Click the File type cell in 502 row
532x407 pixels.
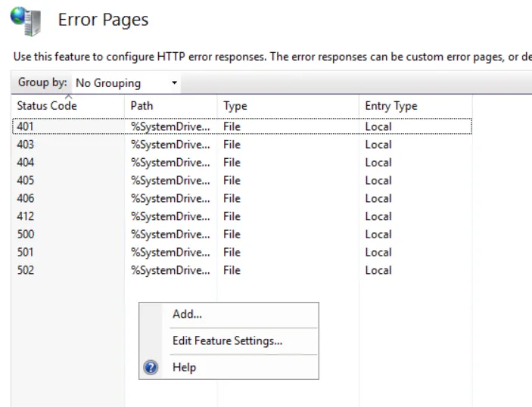pyautogui.click(x=232, y=270)
